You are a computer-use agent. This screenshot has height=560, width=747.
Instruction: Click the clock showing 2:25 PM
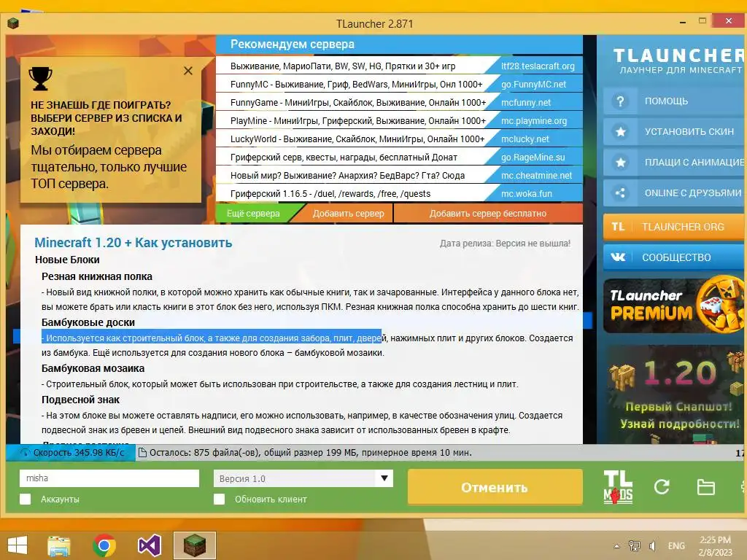[715, 540]
